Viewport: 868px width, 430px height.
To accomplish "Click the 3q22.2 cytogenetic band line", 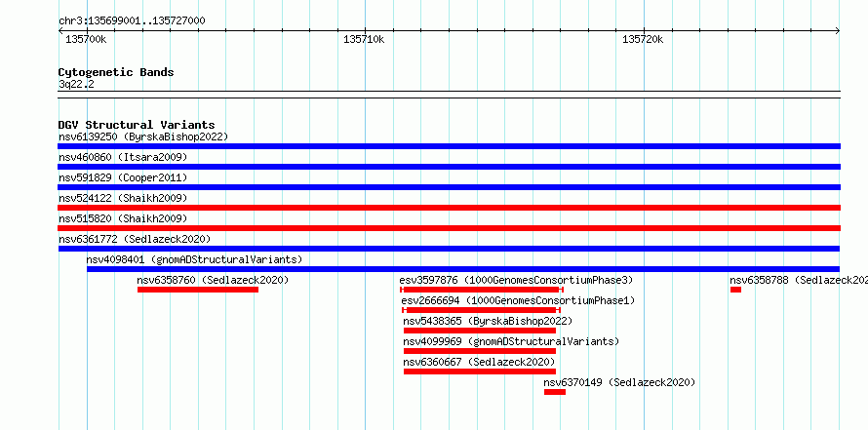I will click(x=449, y=94).
